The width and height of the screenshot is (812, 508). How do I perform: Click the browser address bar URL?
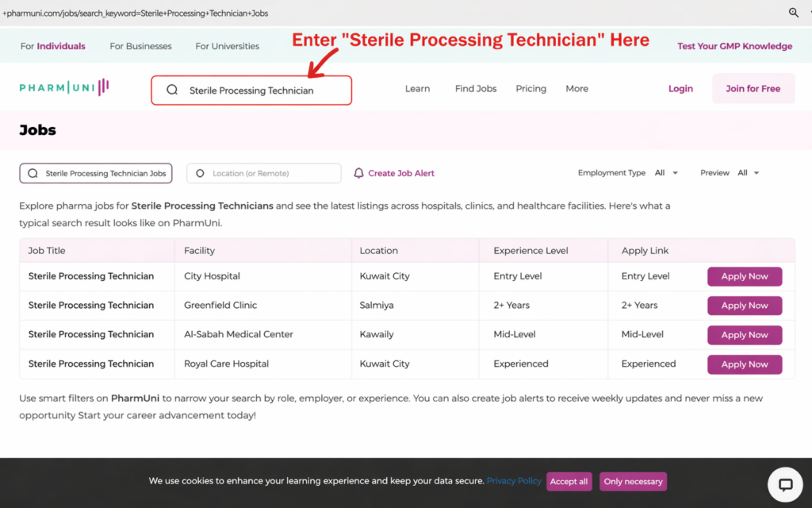[x=135, y=13]
